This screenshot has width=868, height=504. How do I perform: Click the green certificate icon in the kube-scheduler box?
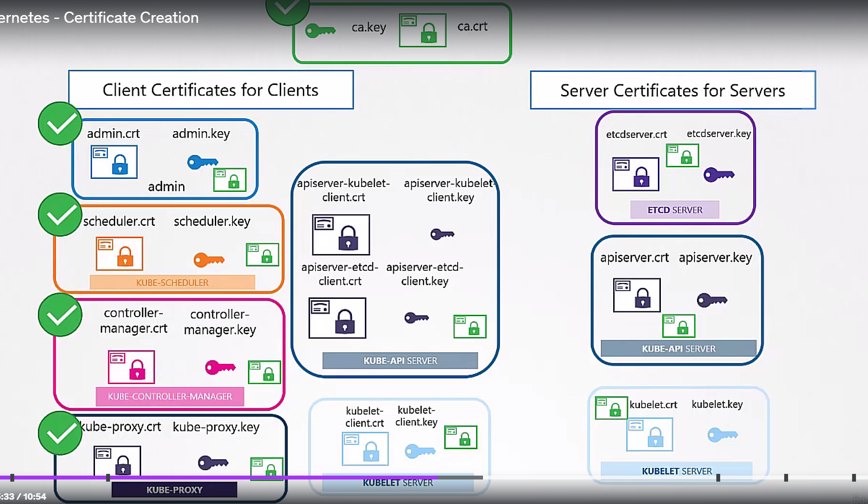(262, 255)
